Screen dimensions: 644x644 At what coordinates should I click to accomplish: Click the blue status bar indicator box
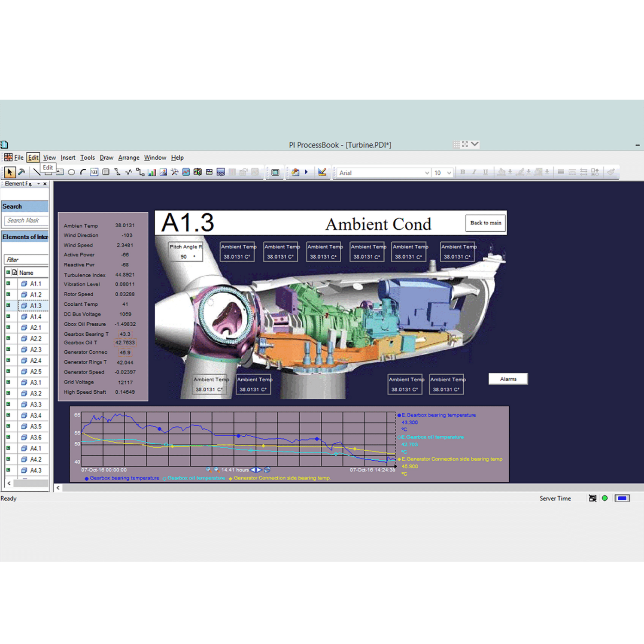tap(622, 498)
